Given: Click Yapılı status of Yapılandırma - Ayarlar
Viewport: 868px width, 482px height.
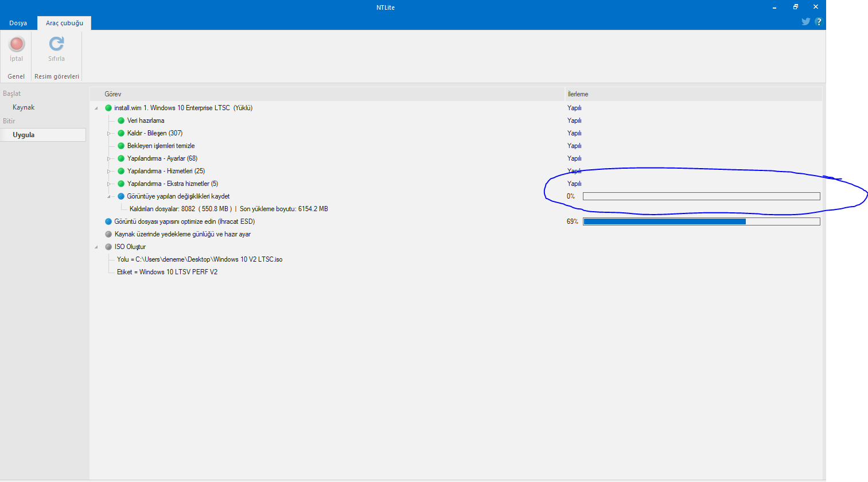Looking at the screenshot, I should [x=574, y=158].
